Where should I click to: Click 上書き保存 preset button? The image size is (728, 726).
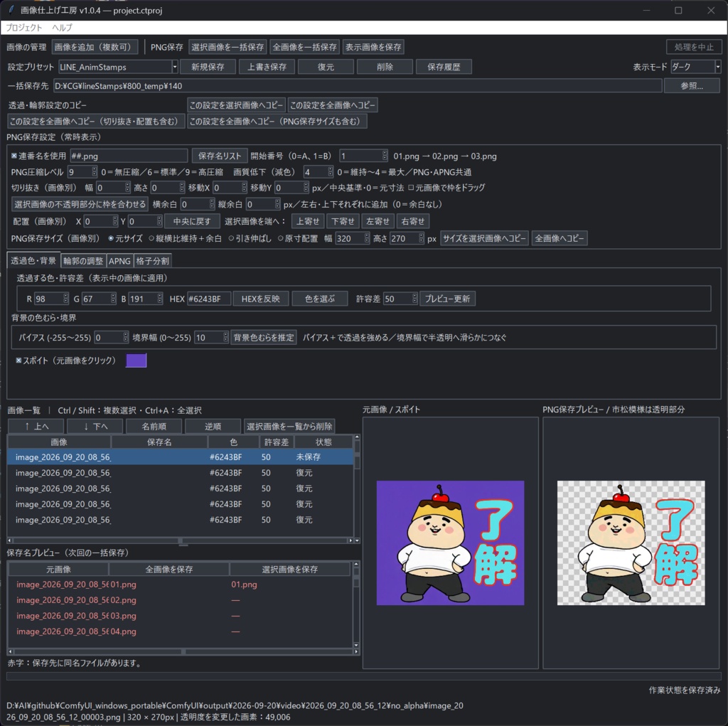pyautogui.click(x=267, y=67)
